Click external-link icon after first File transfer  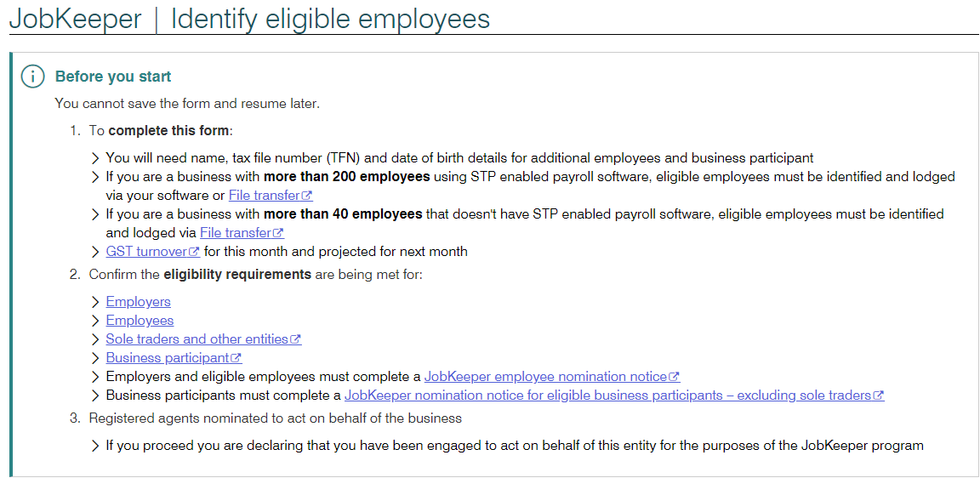click(307, 195)
